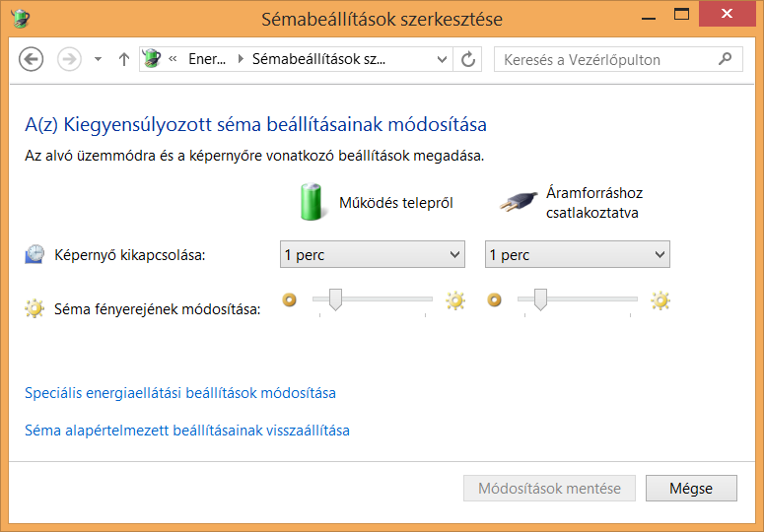Click the sun icon beside 'Séma fényerejének módosítása'
This screenshot has width=764, height=532.
click(x=35, y=308)
